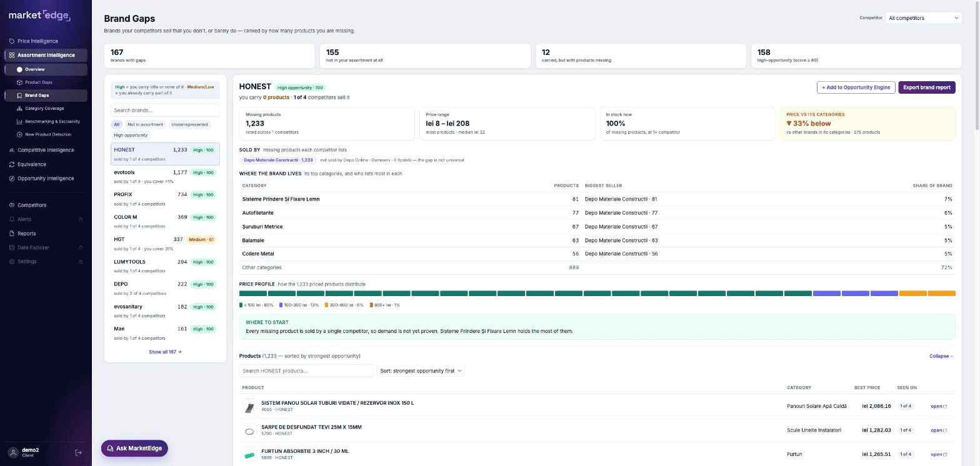The image size is (980, 466).
Task: Focus the Search brands input field
Action: click(x=165, y=111)
